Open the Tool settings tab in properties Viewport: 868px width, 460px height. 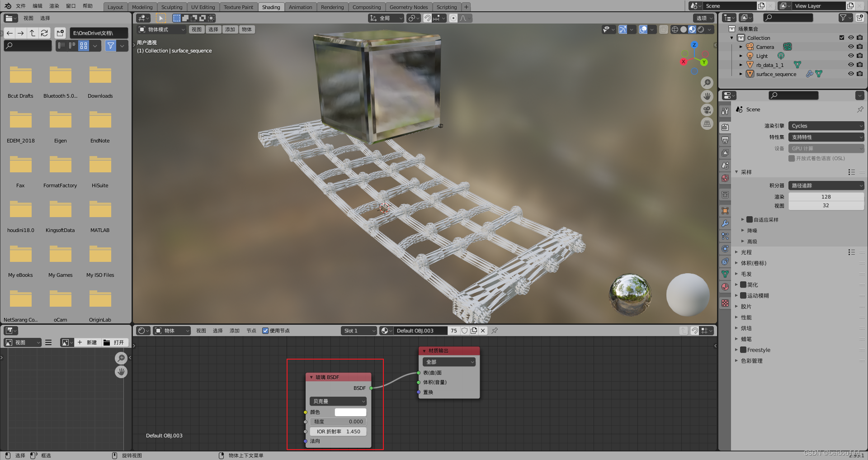pyautogui.click(x=725, y=111)
